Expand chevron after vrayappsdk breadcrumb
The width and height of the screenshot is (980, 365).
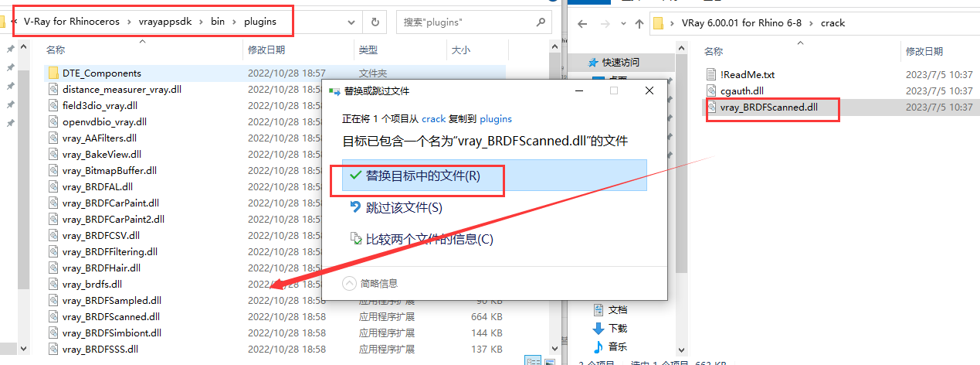tap(202, 22)
